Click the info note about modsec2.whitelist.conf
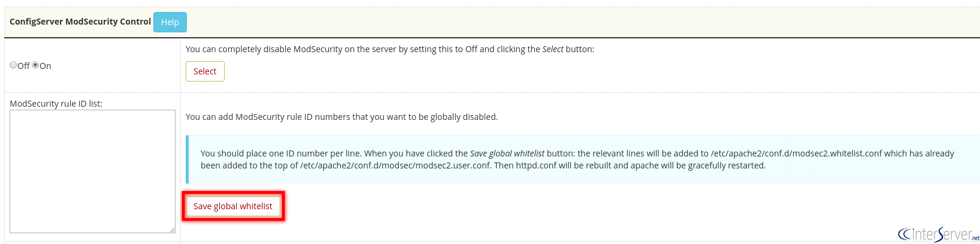The width and height of the screenshot is (980, 244). [583, 159]
